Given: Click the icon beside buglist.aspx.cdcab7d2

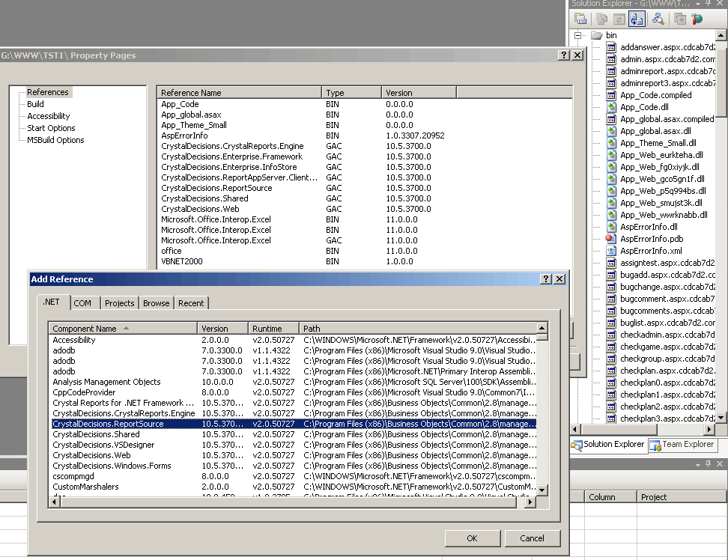Looking at the screenshot, I should coord(611,323).
